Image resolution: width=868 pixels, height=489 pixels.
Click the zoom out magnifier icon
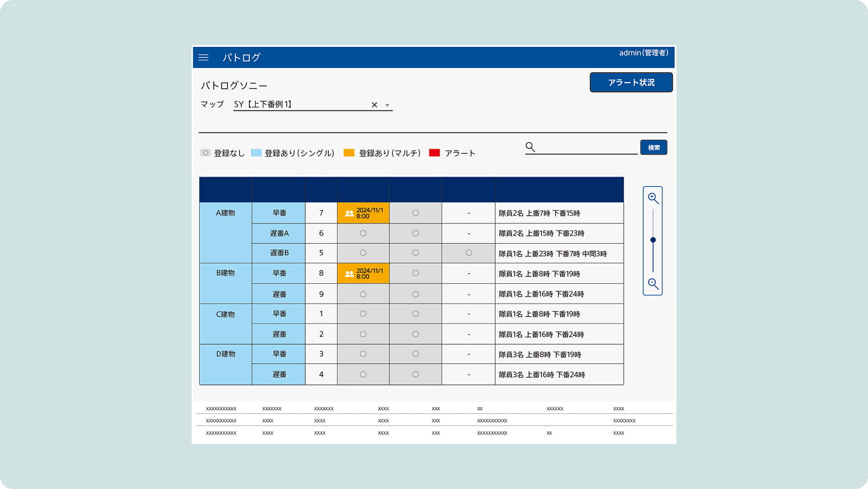653,284
